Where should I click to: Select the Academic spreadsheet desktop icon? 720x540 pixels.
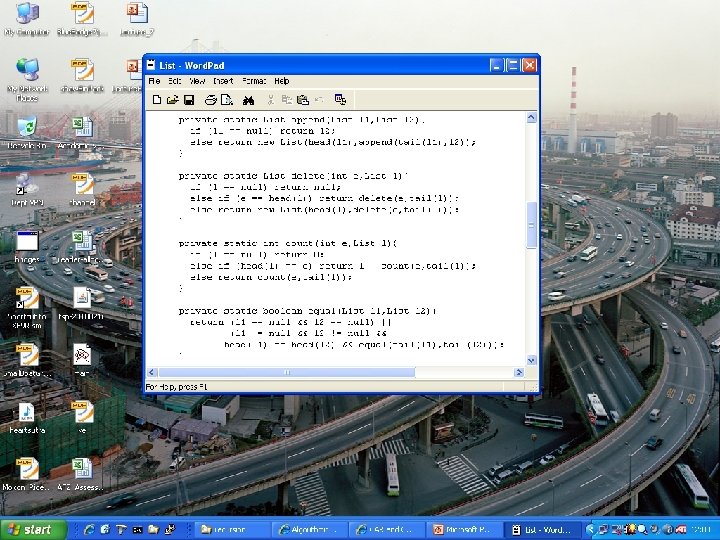tap(83, 132)
